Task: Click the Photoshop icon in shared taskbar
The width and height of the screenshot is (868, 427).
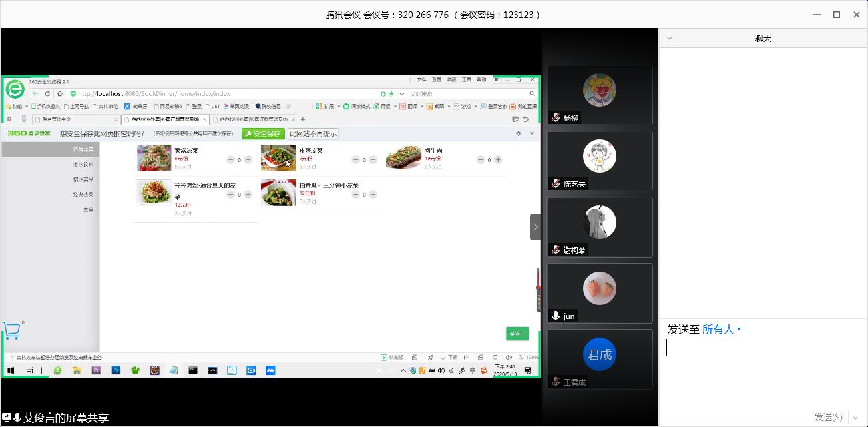Action: 116,370
